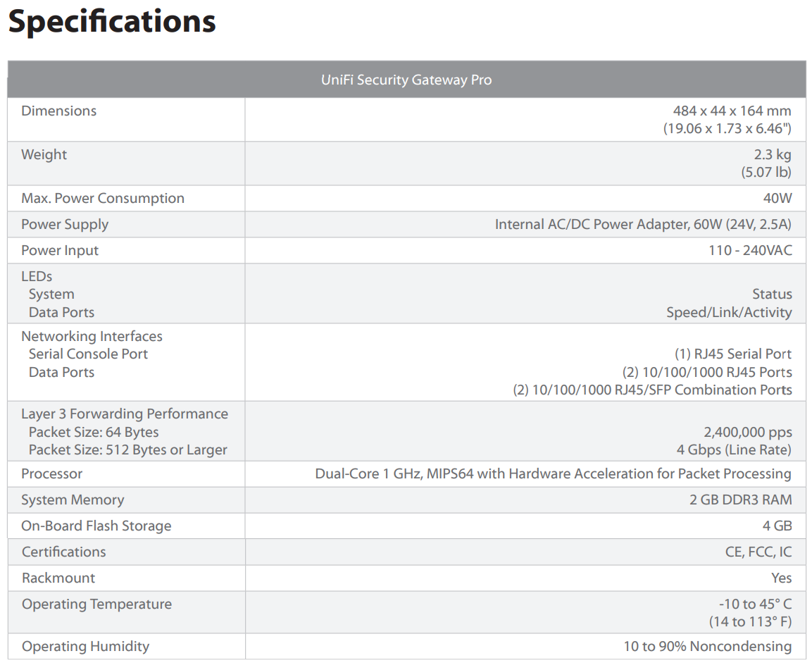Select the 2 GB DDR3 RAM value

pos(741,500)
